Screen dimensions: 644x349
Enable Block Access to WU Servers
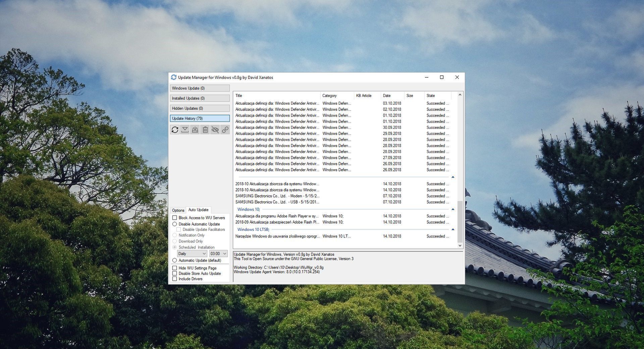(175, 217)
